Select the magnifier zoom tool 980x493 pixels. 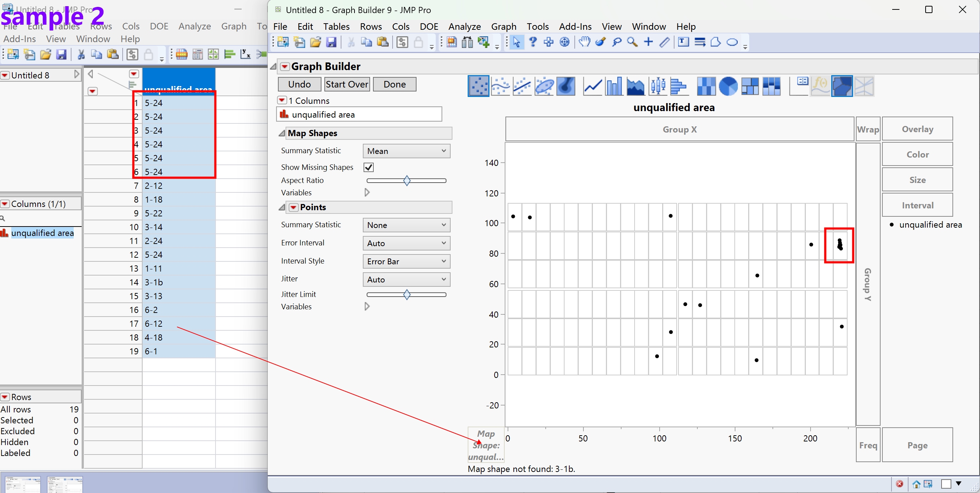coord(632,42)
